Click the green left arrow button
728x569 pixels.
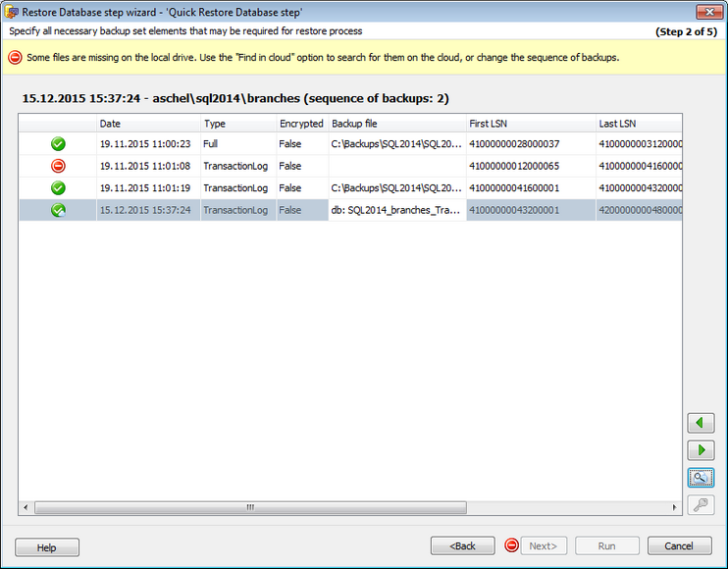(701, 423)
